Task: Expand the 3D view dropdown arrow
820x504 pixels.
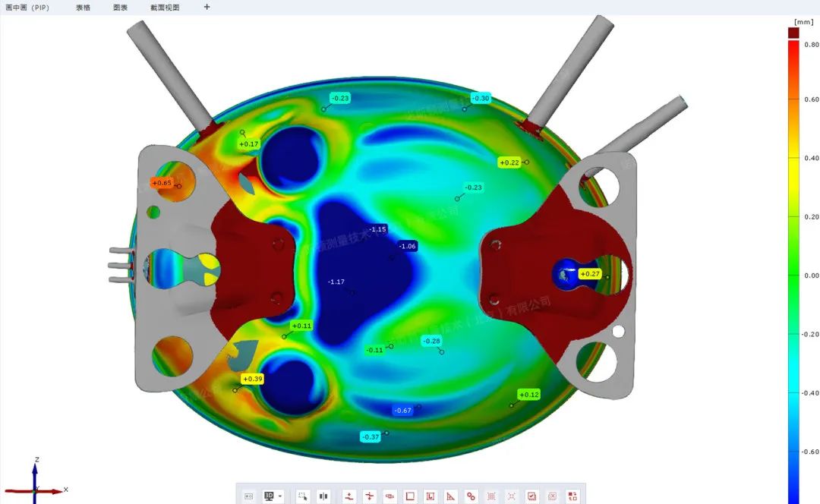Action: coord(280,496)
